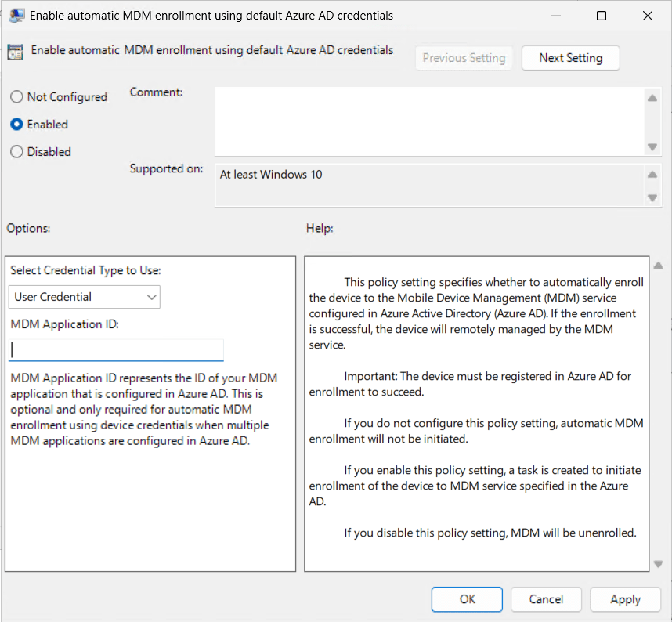This screenshot has width=672, height=622.
Task: Click inside the Comment text box
Action: pos(428,121)
